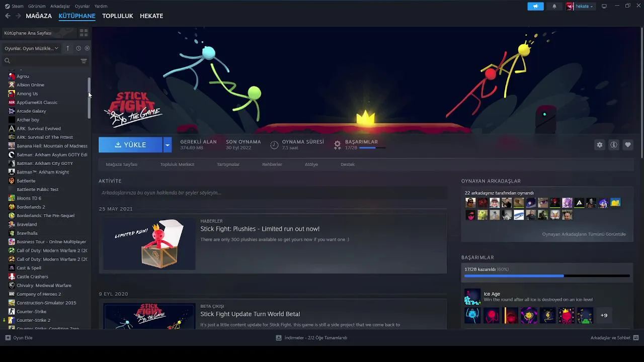This screenshot has width=644, height=362.
Task: Go back with the left arrow
Action: tap(8, 16)
